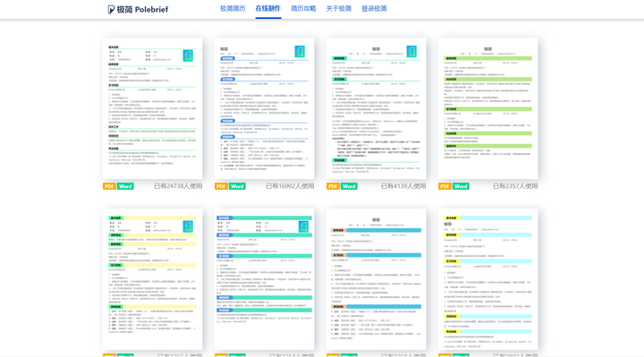Click 登录极简 to log in
Image resolution: width=644 pixels, height=357 pixels.
tap(374, 9)
